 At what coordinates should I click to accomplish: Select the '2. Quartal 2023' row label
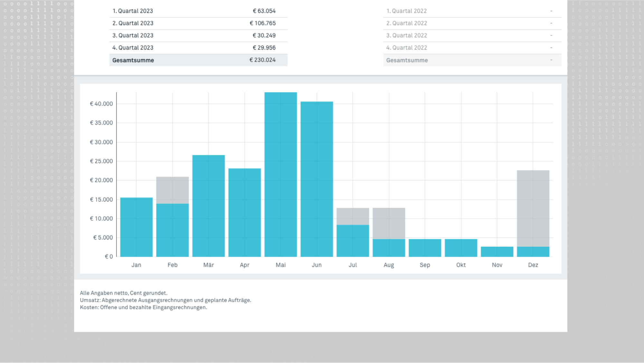133,23
